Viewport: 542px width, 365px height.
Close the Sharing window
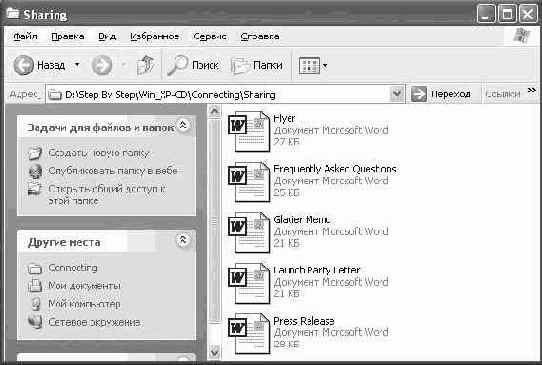[x=528, y=15]
